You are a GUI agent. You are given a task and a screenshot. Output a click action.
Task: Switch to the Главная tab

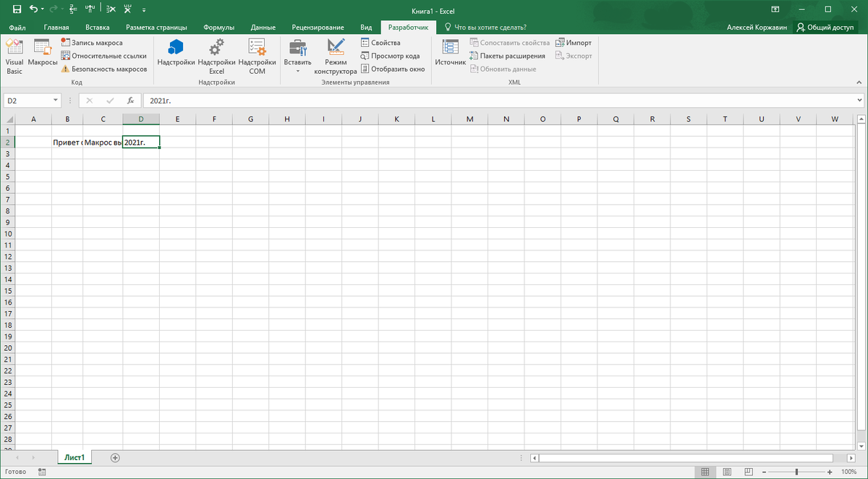point(56,27)
